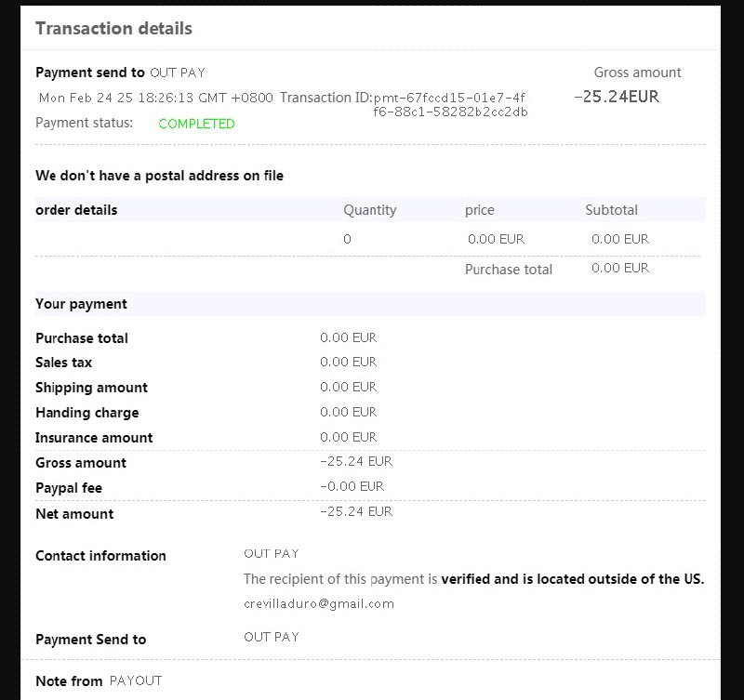Click the order details header label

coord(76,210)
